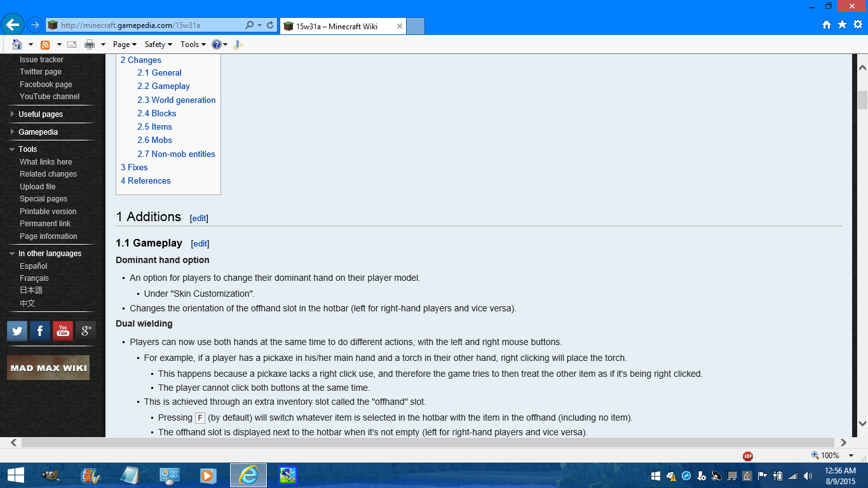
Task: Refresh the page with the reload icon
Action: (270, 25)
